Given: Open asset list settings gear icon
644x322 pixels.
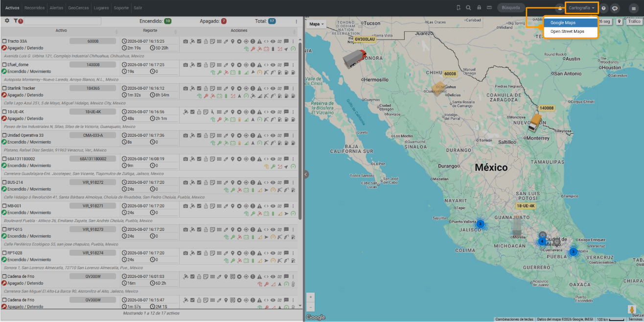Looking at the screenshot, I should pyautogui.click(x=7, y=21).
